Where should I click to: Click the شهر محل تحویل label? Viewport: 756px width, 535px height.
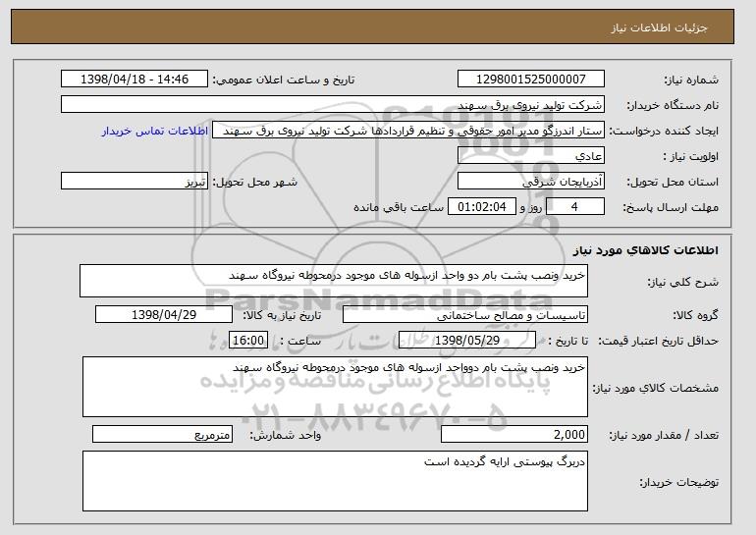click(x=255, y=183)
